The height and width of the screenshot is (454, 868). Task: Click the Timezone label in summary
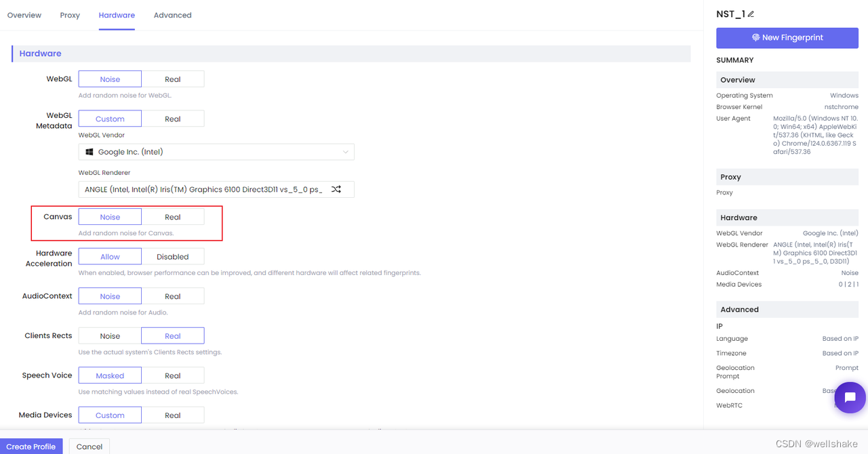pyautogui.click(x=731, y=353)
